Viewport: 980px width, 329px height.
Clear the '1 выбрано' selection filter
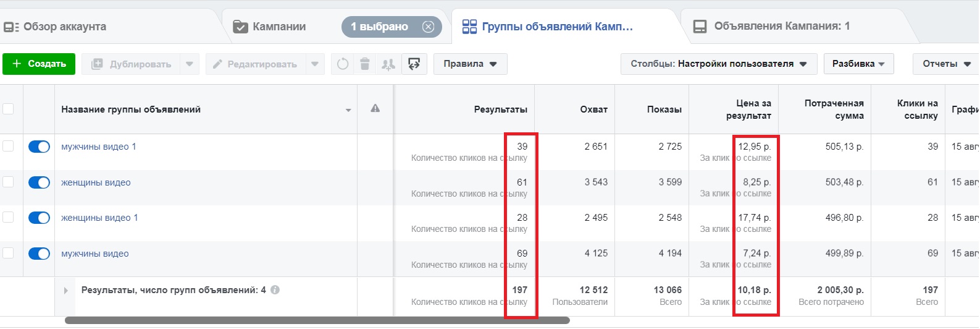pyautogui.click(x=428, y=27)
